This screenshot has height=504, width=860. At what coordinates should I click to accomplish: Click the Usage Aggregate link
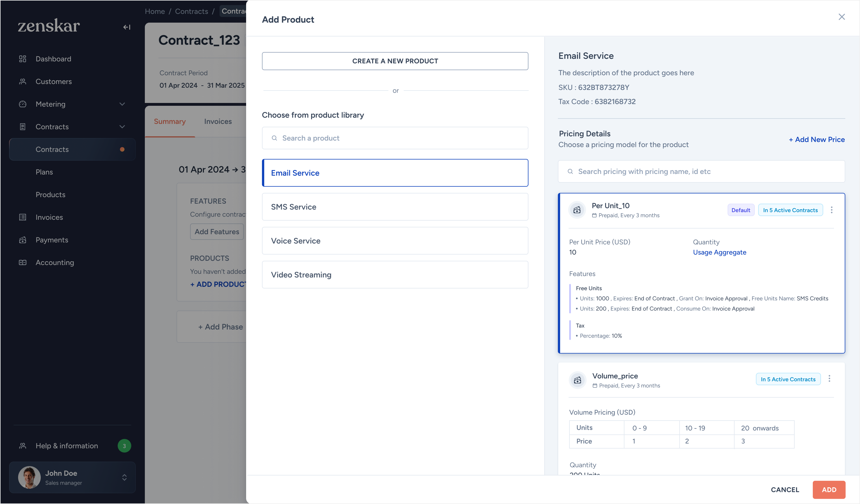tap(719, 252)
